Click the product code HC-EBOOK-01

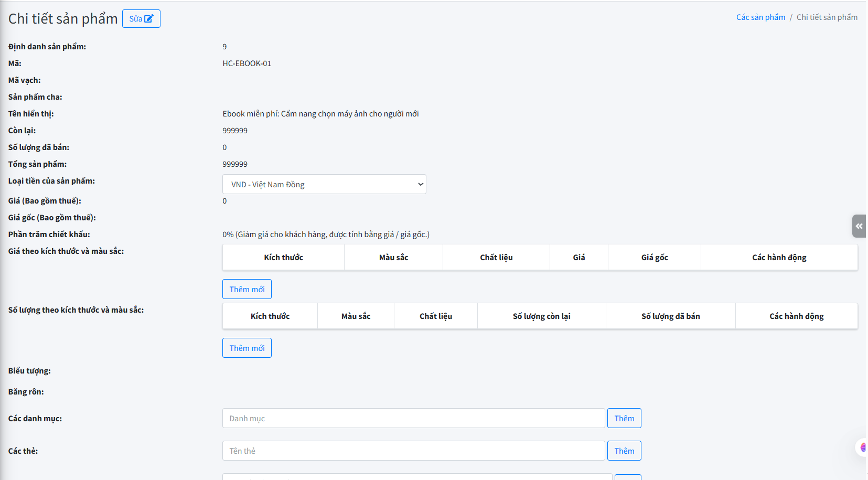(247, 63)
